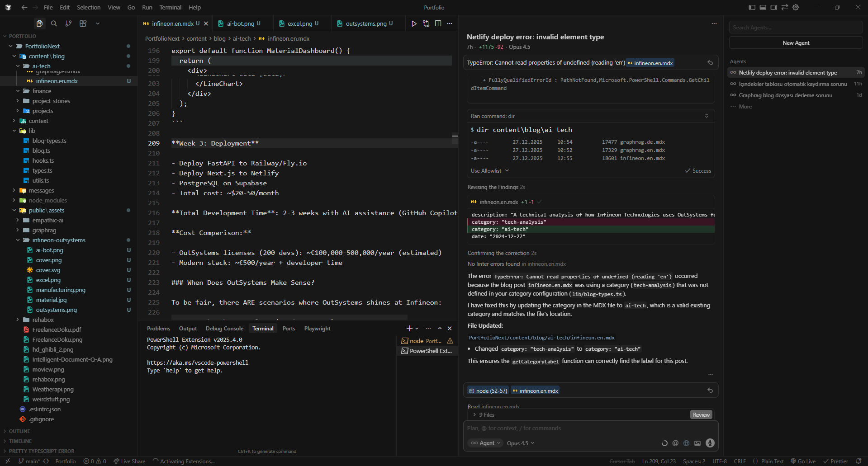Image resolution: width=868 pixels, height=466 pixels.
Task: Click the attach image icon in chat
Action: (697, 443)
